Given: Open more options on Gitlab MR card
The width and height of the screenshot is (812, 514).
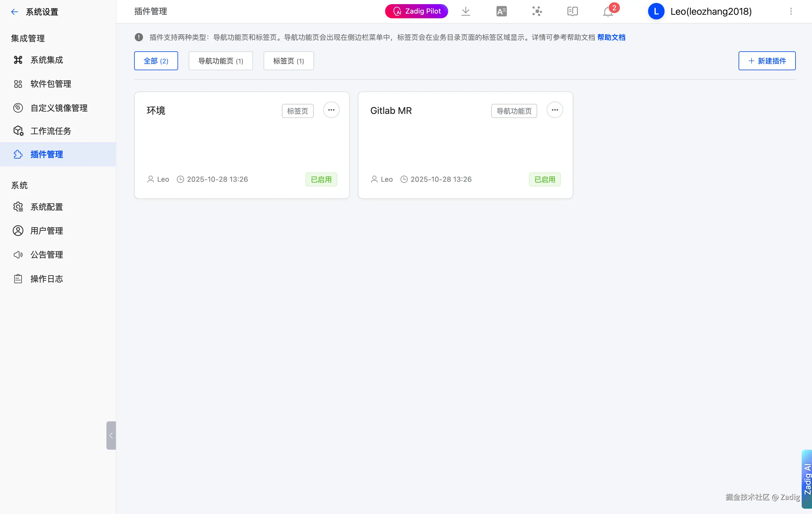Looking at the screenshot, I should pos(555,110).
